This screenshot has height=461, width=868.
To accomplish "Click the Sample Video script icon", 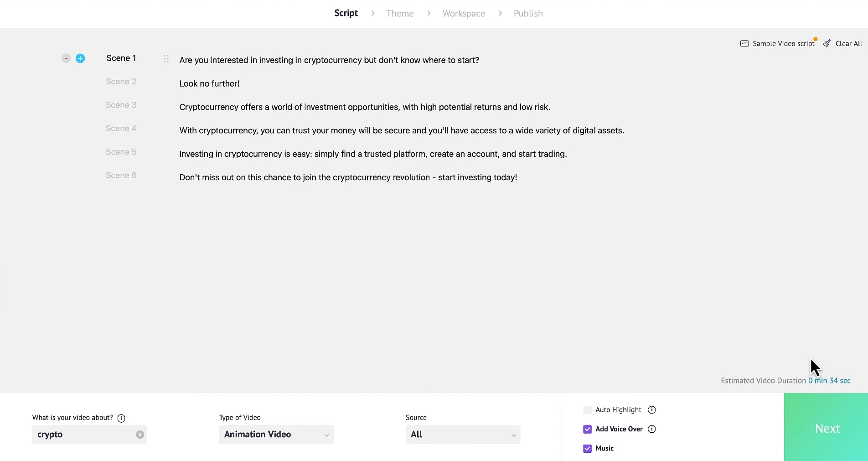I will [x=744, y=44].
